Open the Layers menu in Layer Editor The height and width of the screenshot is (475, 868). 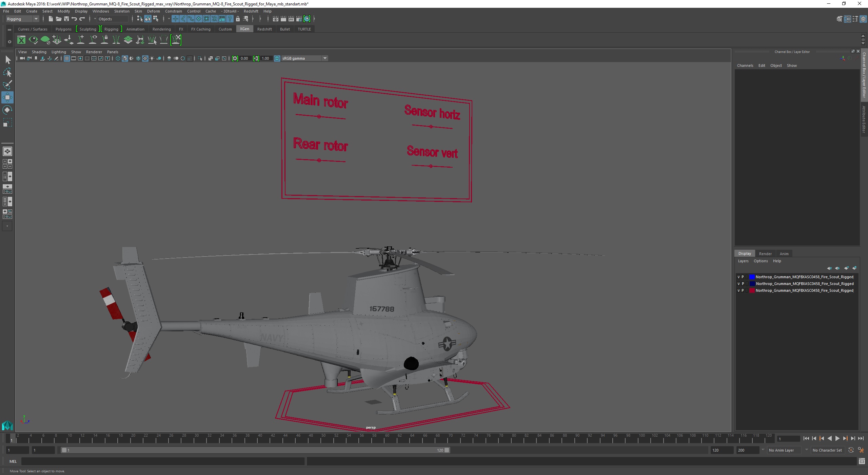743,261
